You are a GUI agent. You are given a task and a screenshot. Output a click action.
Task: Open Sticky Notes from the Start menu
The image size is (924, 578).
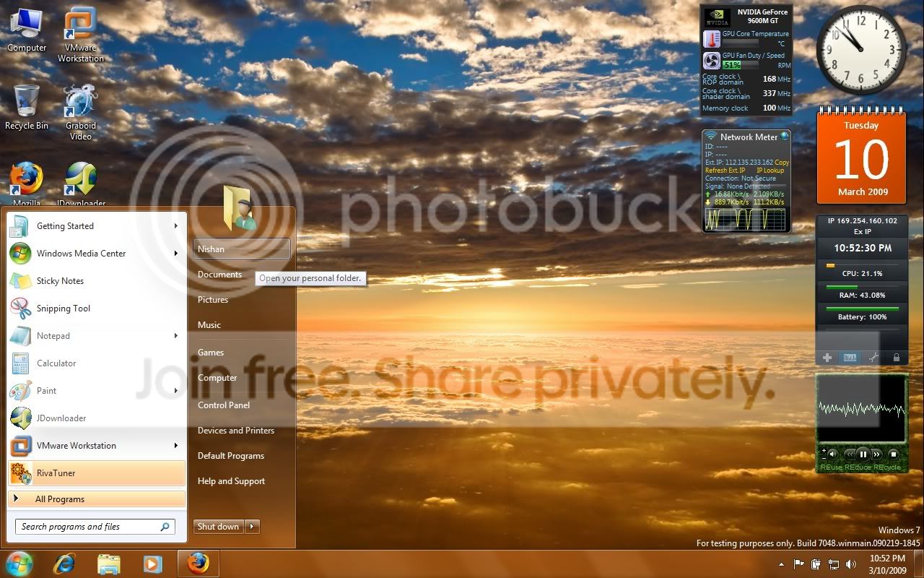coord(97,281)
